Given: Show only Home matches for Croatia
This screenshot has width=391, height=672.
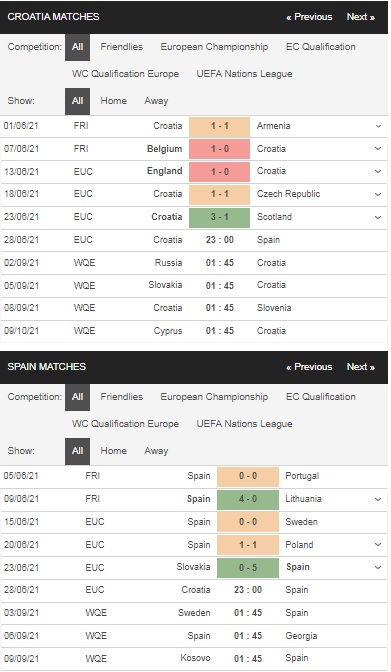Looking at the screenshot, I should pyautogui.click(x=114, y=101).
